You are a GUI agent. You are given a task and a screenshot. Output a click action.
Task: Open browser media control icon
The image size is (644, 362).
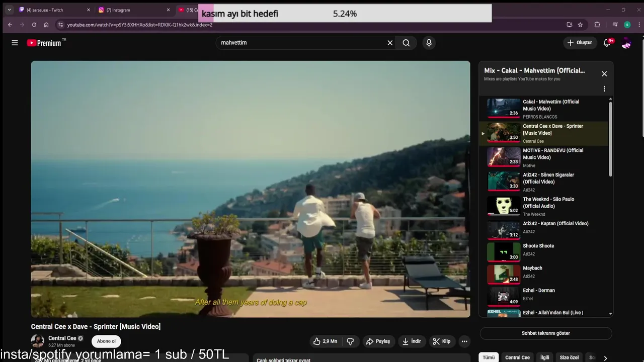click(x=615, y=25)
